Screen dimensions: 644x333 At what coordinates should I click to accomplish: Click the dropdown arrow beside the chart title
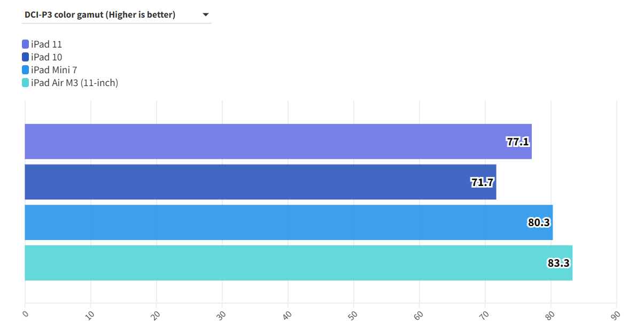coord(206,15)
